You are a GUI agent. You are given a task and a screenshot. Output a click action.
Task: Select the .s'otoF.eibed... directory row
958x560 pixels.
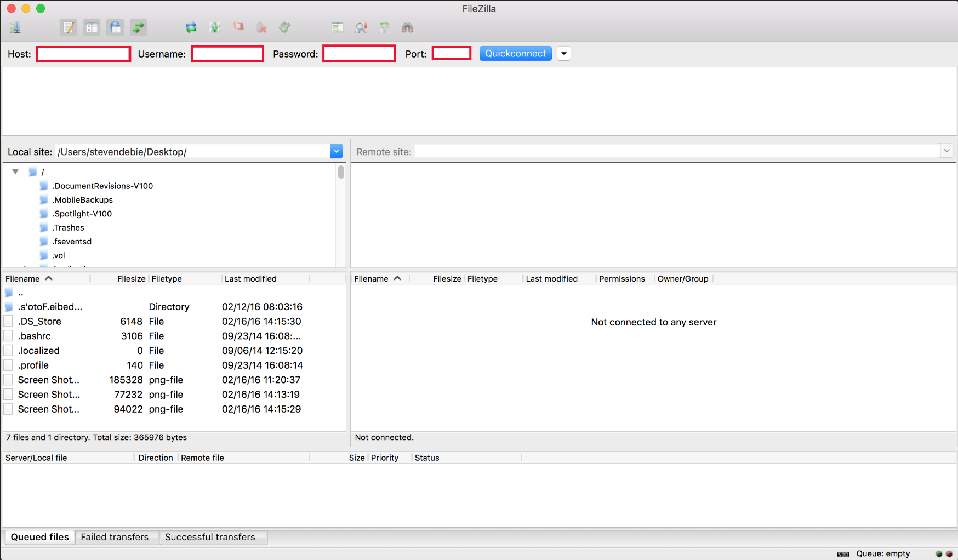point(174,307)
